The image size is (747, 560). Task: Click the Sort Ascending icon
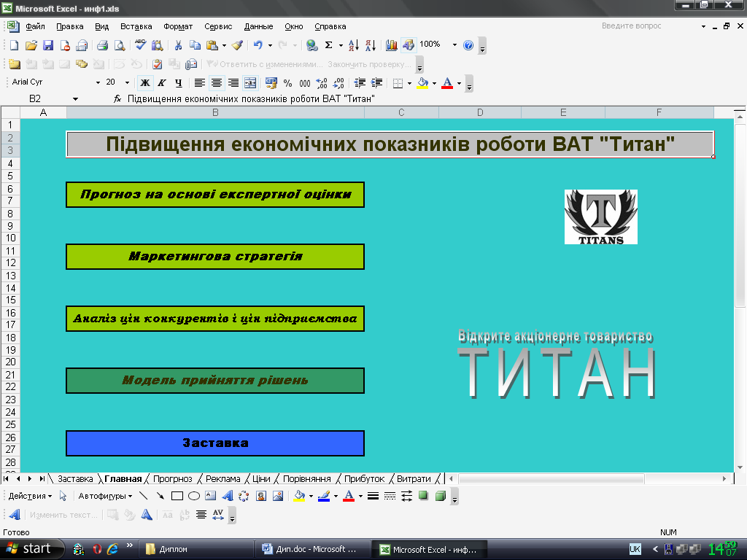point(354,45)
